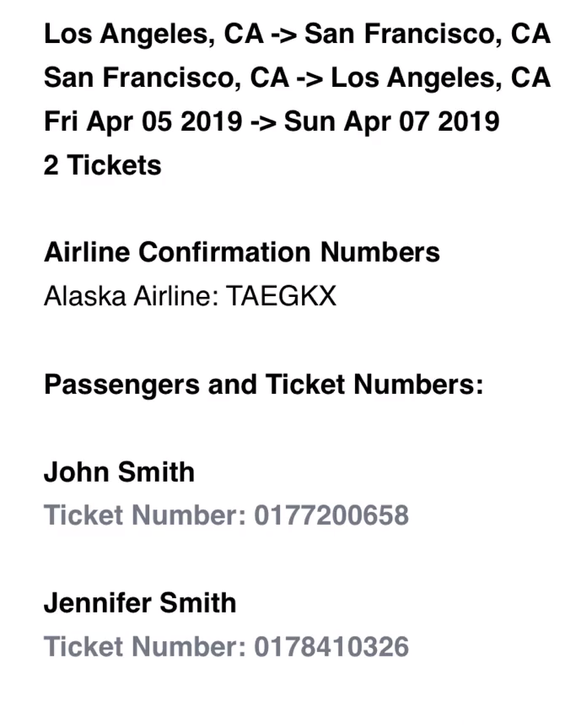Click Jennifer Smith's "Ticket Number:" label
The width and height of the screenshot is (581, 728).
pos(145,647)
